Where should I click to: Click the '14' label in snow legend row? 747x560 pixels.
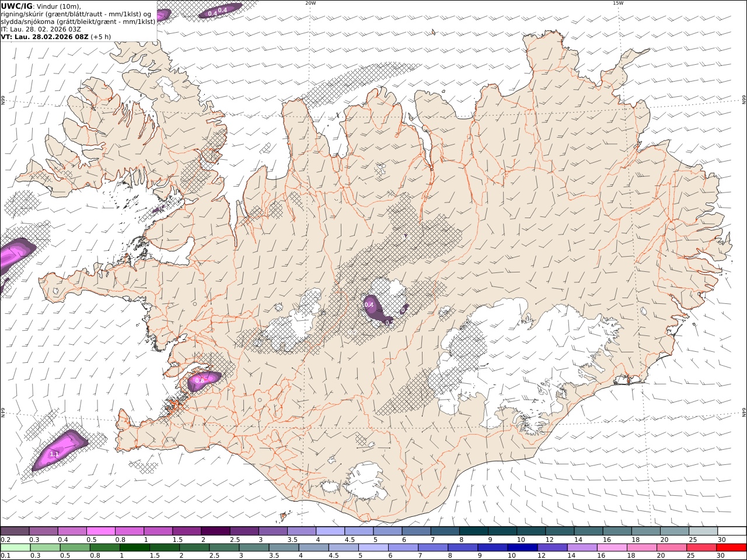point(578,540)
